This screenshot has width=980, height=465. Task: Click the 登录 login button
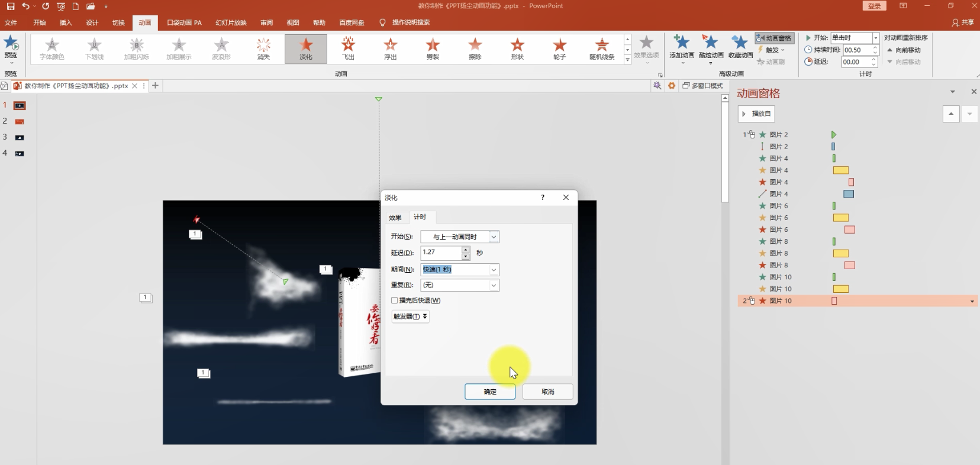click(875, 6)
